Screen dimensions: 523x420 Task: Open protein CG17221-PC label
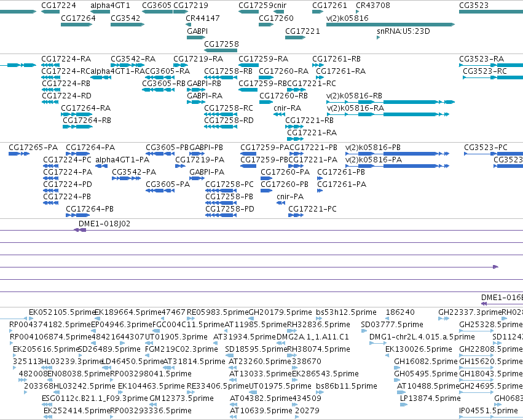point(312,208)
